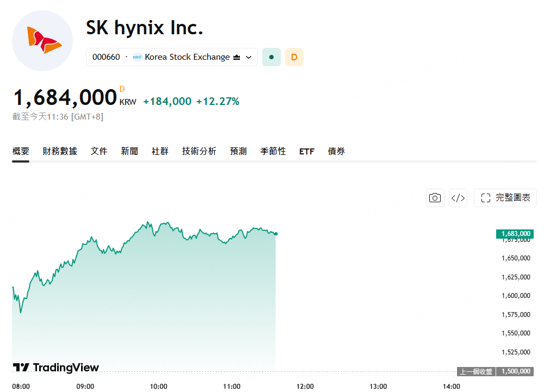
Task: Click the green market open status dot
Action: tap(271, 57)
